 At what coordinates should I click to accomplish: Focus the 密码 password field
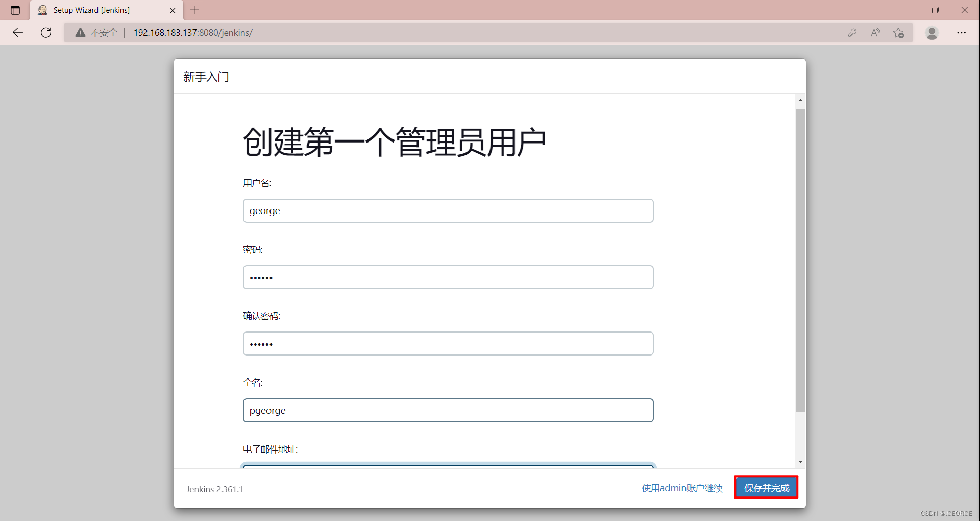coord(448,277)
